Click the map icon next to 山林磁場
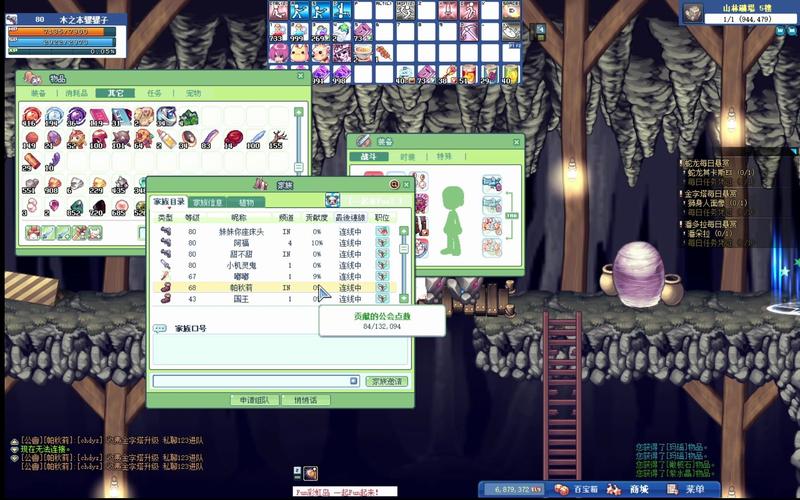The image size is (800, 500). click(x=692, y=13)
